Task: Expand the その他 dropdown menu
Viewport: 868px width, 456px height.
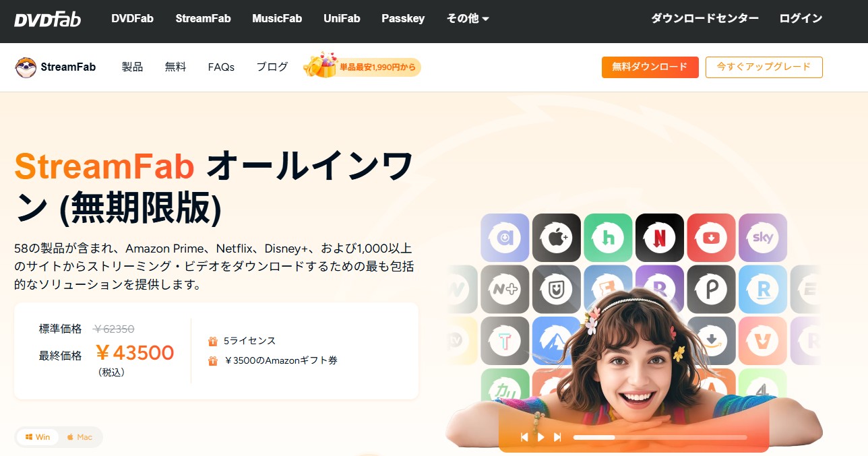Action: pyautogui.click(x=468, y=19)
